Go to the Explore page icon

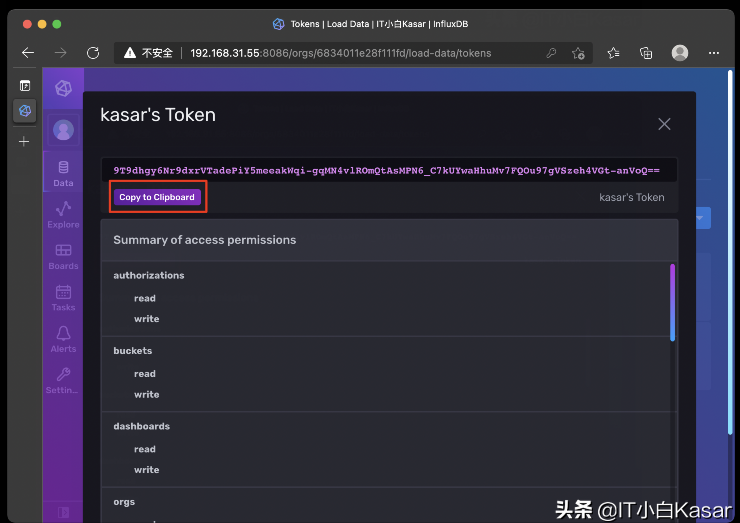point(63,209)
